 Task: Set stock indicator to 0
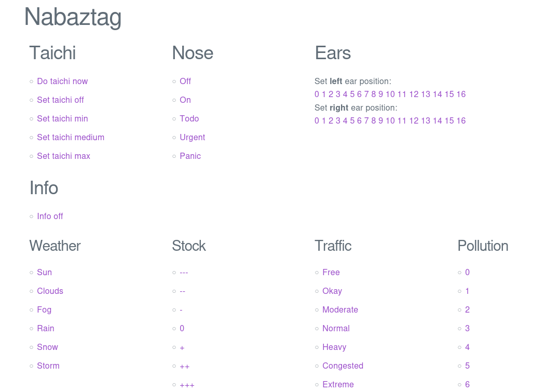point(182,328)
